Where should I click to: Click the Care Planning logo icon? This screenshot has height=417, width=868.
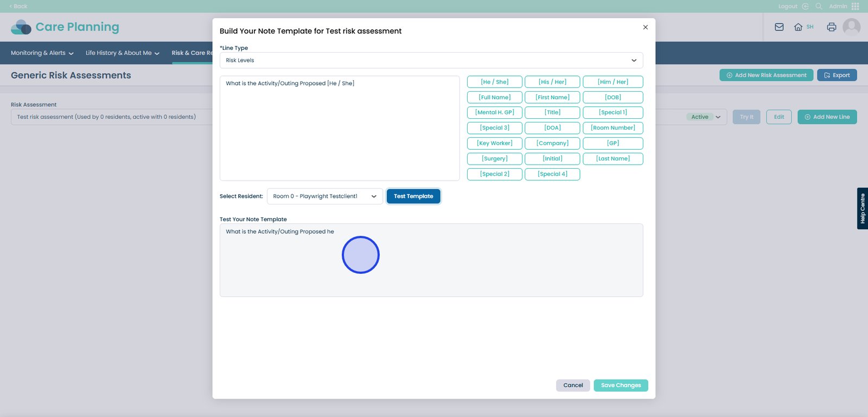[21, 27]
